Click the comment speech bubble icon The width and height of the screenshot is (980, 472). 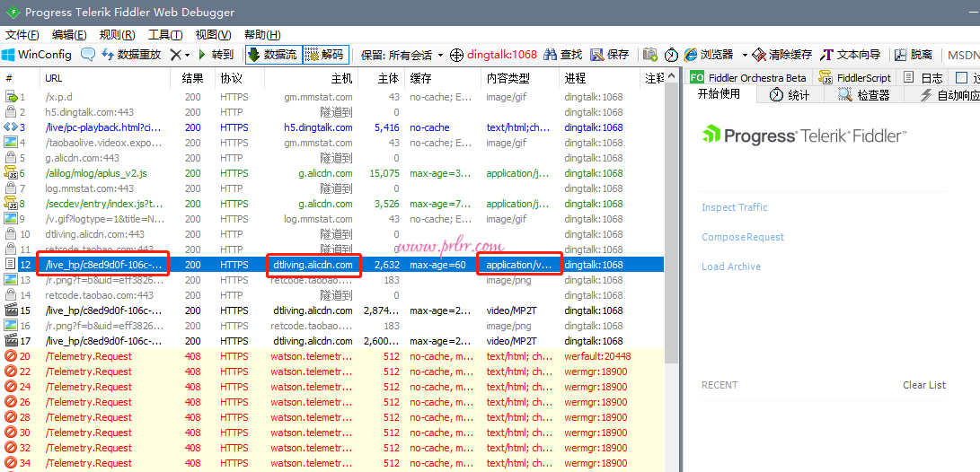pyautogui.click(x=88, y=55)
